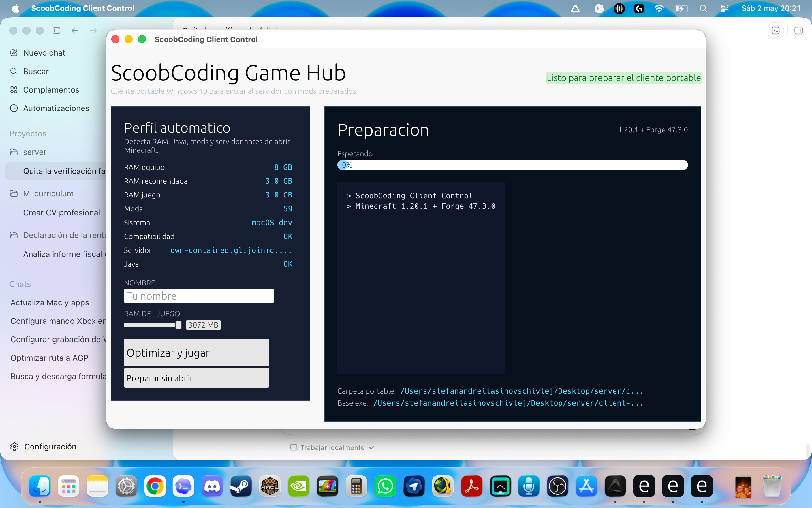
Task: Open Automatizaciones in the sidebar
Action: [x=56, y=108]
